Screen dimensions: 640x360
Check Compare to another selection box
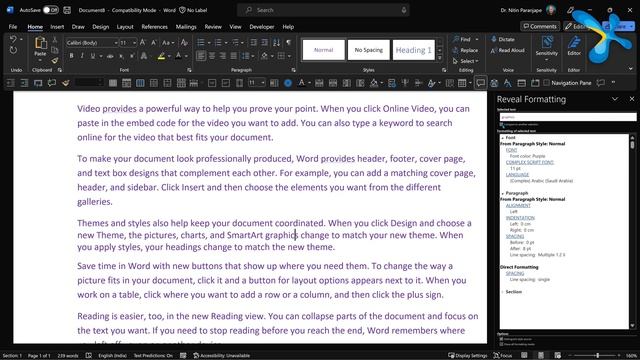pyautogui.click(x=502, y=124)
